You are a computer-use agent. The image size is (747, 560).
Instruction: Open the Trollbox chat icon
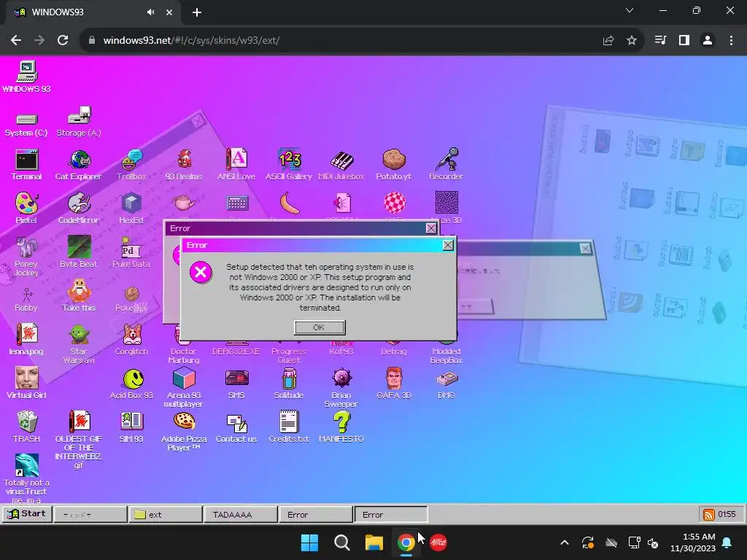click(131, 160)
